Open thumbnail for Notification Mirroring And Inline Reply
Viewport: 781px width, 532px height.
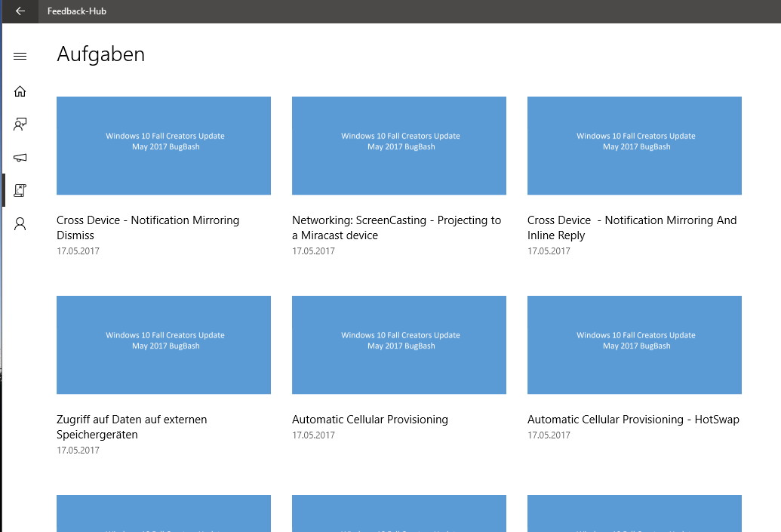635,146
